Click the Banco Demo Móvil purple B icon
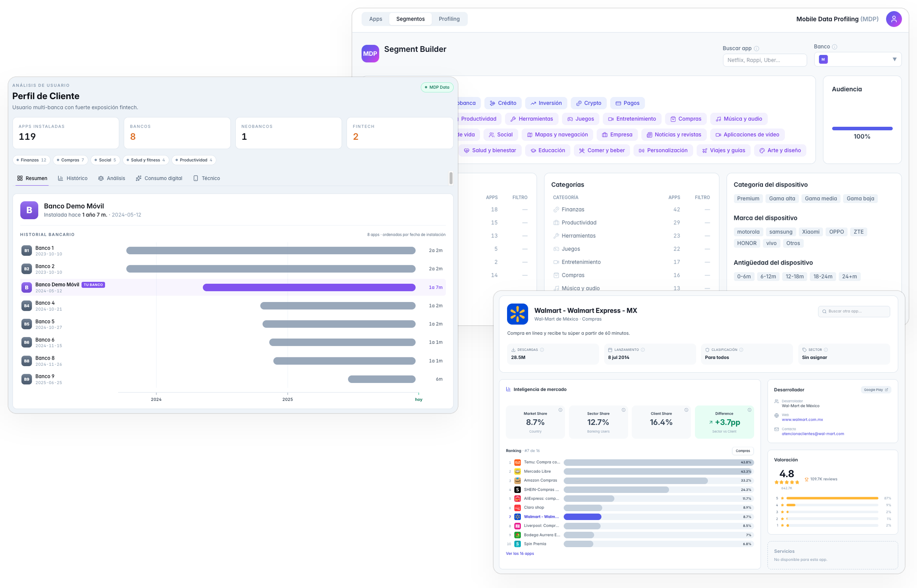The width and height of the screenshot is (917, 588). click(29, 210)
